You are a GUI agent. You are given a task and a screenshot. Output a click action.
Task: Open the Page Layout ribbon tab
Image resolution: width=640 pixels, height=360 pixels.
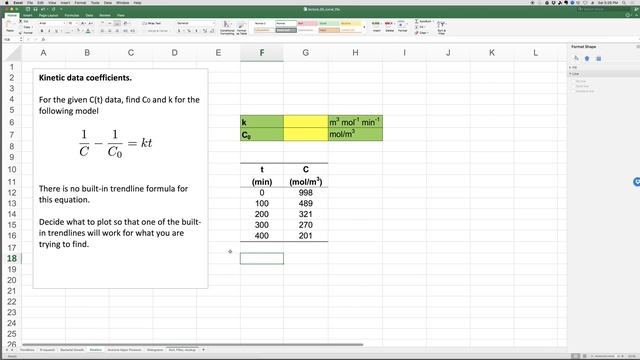pos(48,15)
